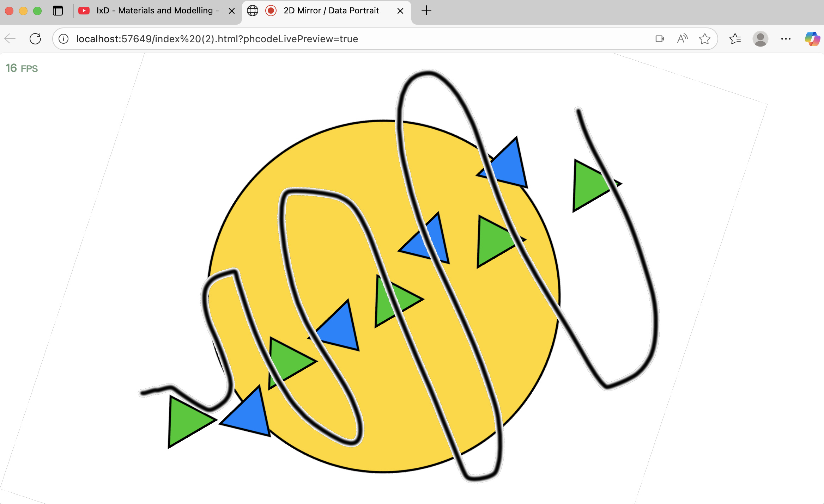Open Collections via the star-list icon
The width and height of the screenshot is (824, 504).
point(735,39)
